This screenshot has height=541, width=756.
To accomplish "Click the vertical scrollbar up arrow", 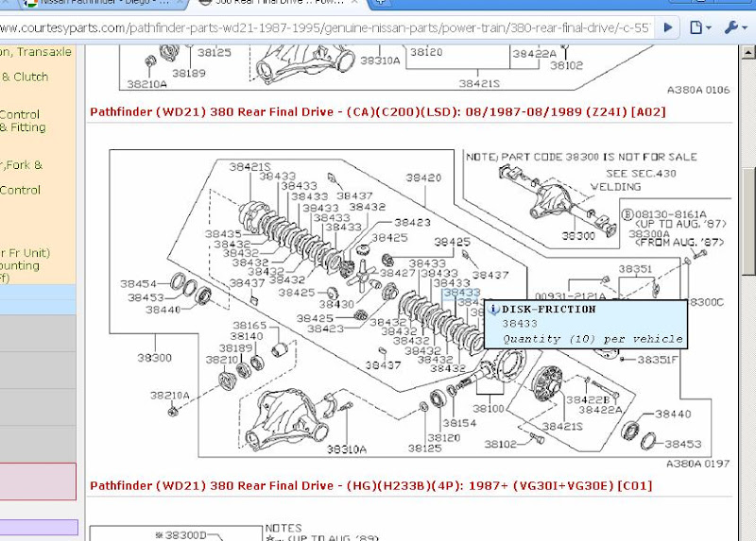I will [747, 52].
